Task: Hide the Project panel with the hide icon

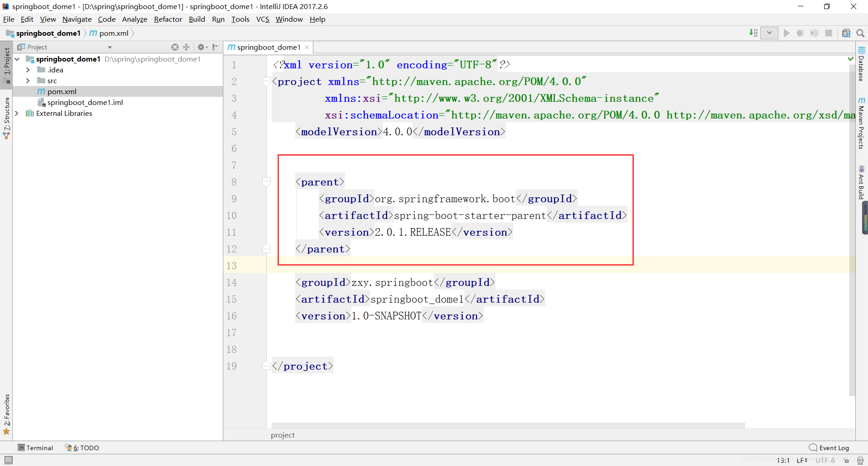Action: (x=216, y=47)
